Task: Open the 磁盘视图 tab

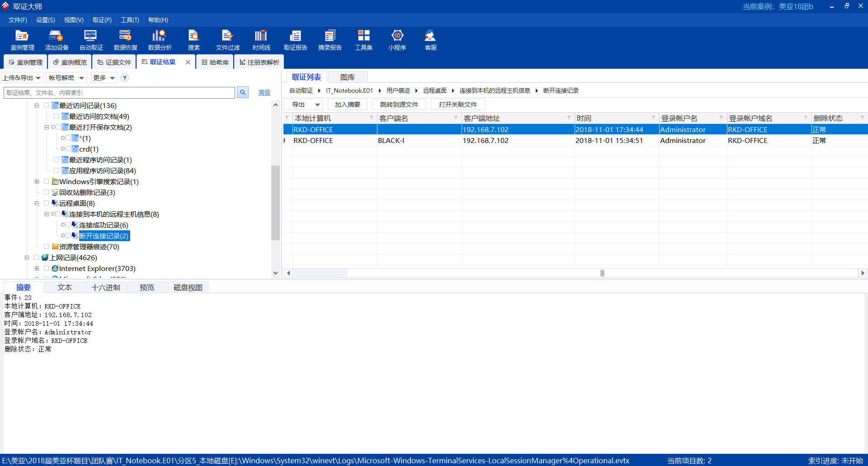Action: tap(188, 287)
